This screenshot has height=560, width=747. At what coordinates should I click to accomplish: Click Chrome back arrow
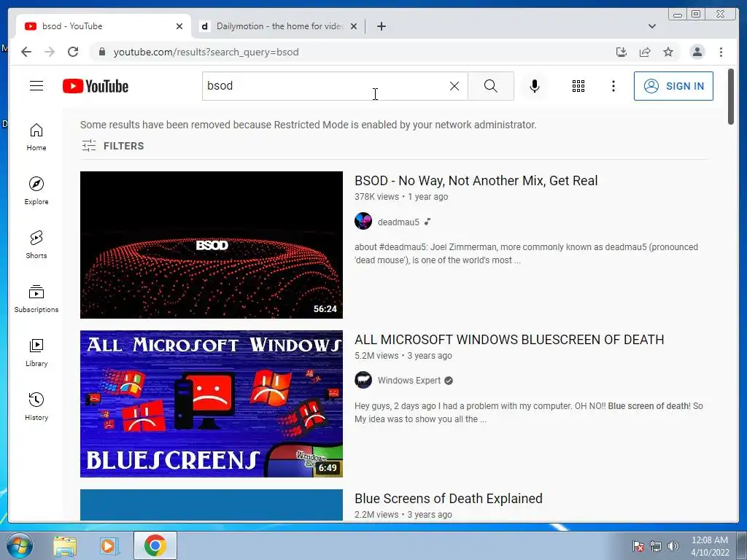[26, 52]
